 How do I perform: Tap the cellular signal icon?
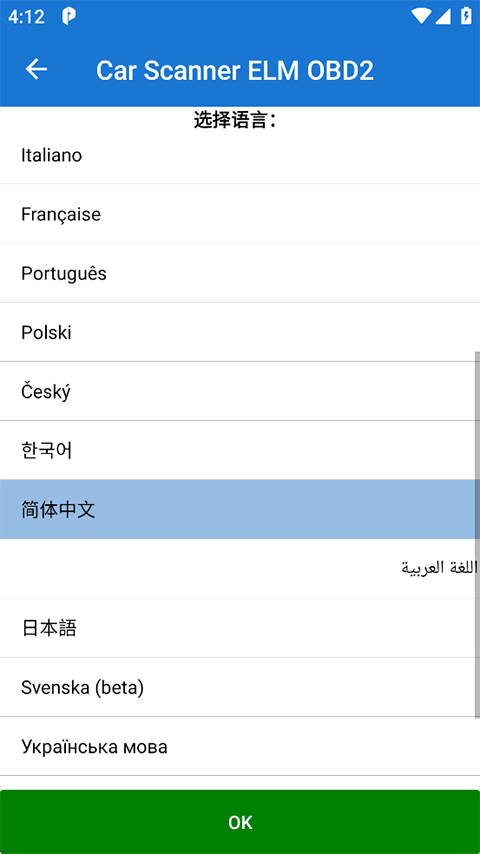point(442,16)
